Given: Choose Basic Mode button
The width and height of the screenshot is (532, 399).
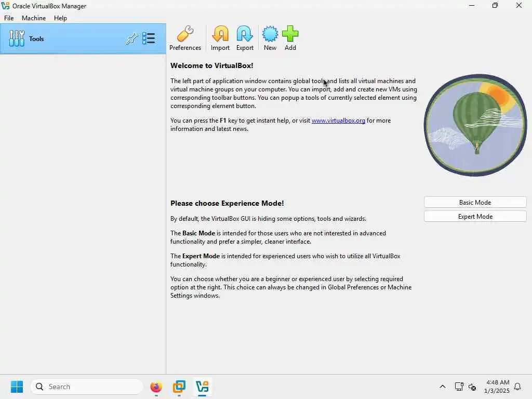Looking at the screenshot, I should (475, 202).
